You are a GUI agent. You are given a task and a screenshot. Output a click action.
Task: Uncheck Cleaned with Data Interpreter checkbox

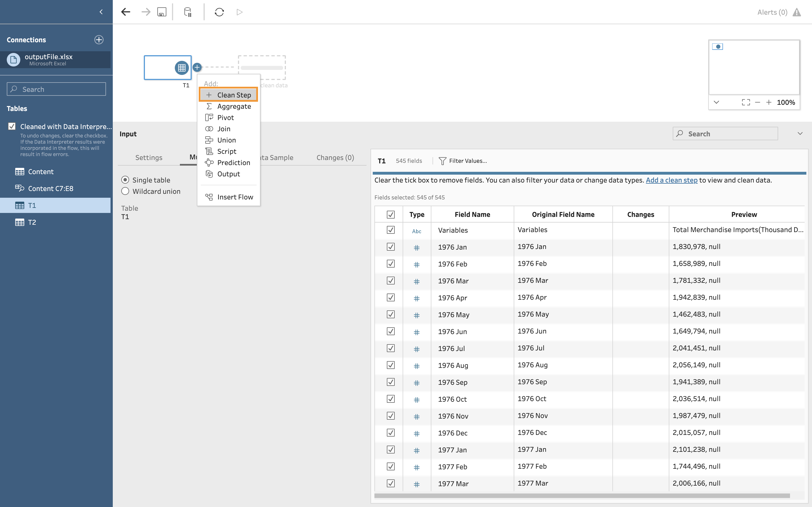point(12,126)
